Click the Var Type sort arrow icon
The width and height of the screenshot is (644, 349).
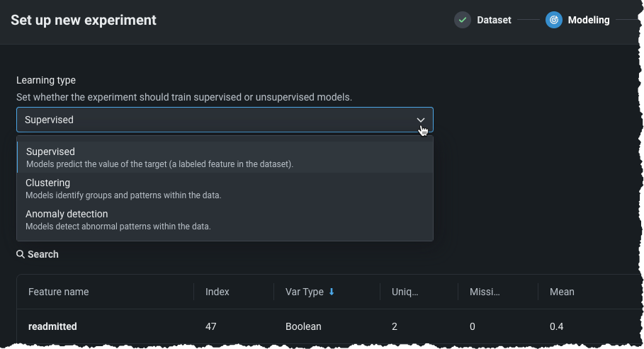click(332, 292)
